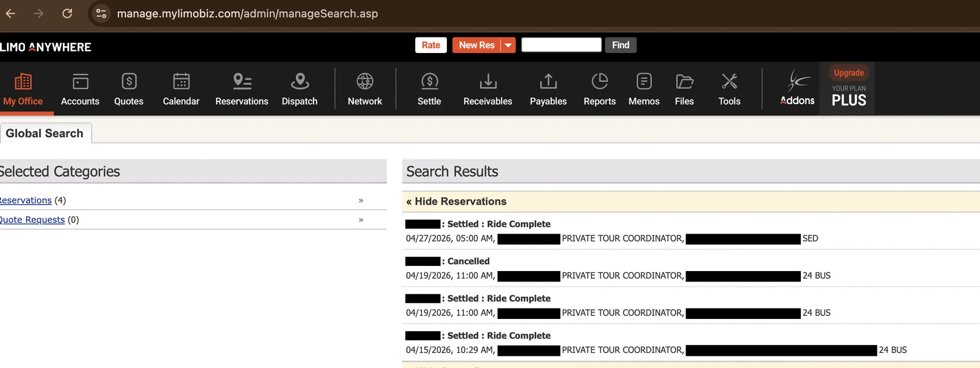
Task: Click the Limo Anywhere logo
Action: point(46,47)
